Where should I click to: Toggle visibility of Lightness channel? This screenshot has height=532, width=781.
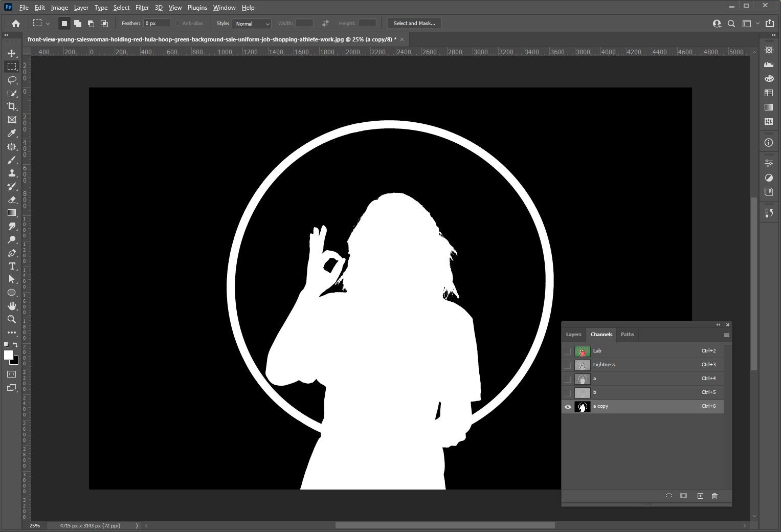[x=568, y=365]
